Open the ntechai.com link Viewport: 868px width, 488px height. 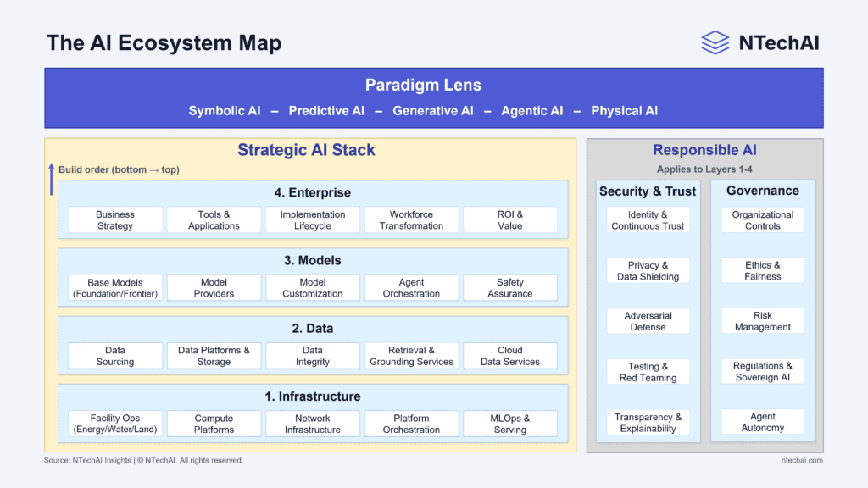[x=804, y=460]
